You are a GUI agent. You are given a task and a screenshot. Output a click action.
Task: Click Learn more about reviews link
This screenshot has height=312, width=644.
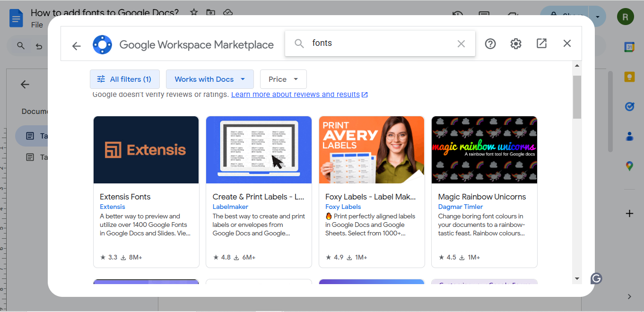[x=299, y=95]
